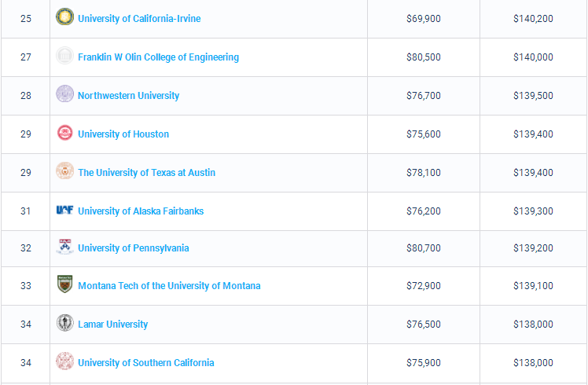Click the Franklin W Olin College logo
Viewport: 588px width, 385px height.
[64, 57]
